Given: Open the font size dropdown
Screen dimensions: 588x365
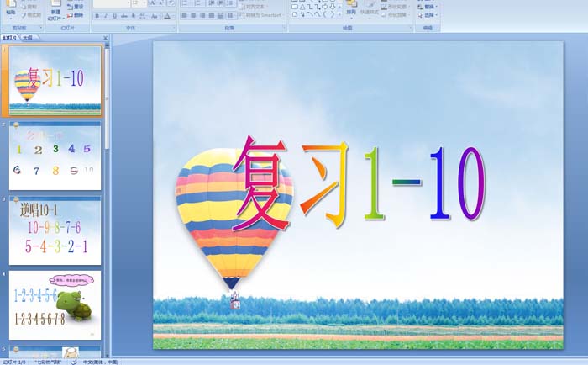Looking at the screenshot, I should [148, 3].
